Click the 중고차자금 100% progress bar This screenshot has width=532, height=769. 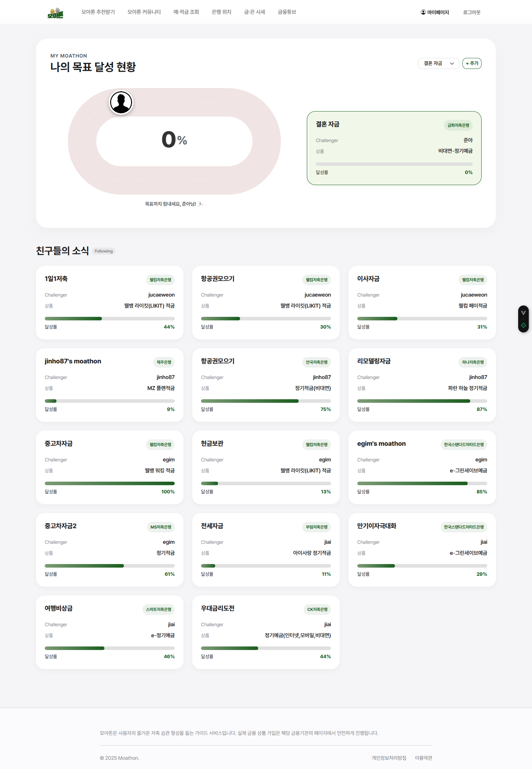[109, 483]
